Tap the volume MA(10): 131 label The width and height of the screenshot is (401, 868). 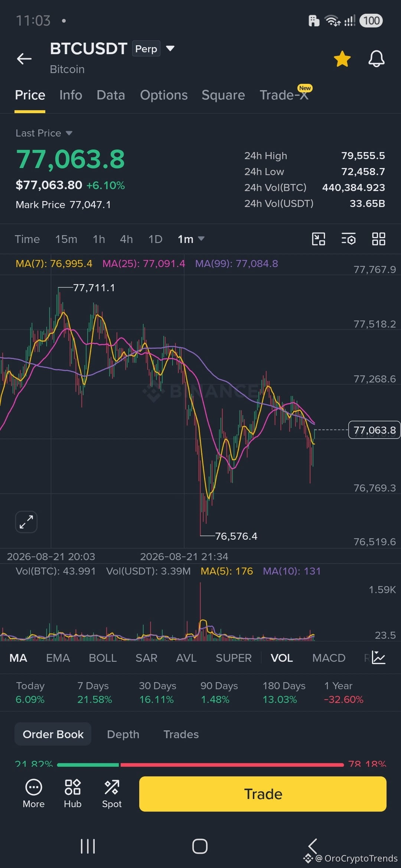point(292,571)
